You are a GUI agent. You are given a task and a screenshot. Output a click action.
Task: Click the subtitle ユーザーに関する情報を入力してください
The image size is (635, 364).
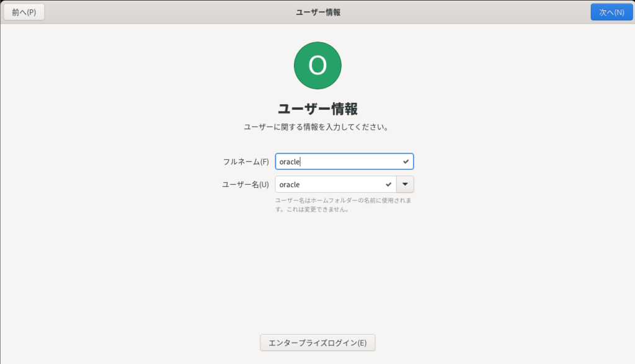317,127
